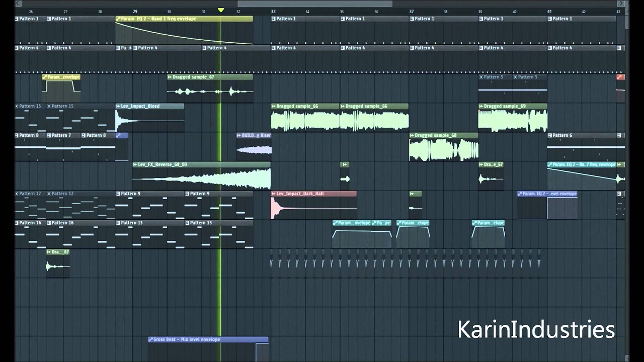The width and height of the screenshot is (644, 362).
Task: Click the Dragged sample_69 clip icon
Action: pos(481,107)
